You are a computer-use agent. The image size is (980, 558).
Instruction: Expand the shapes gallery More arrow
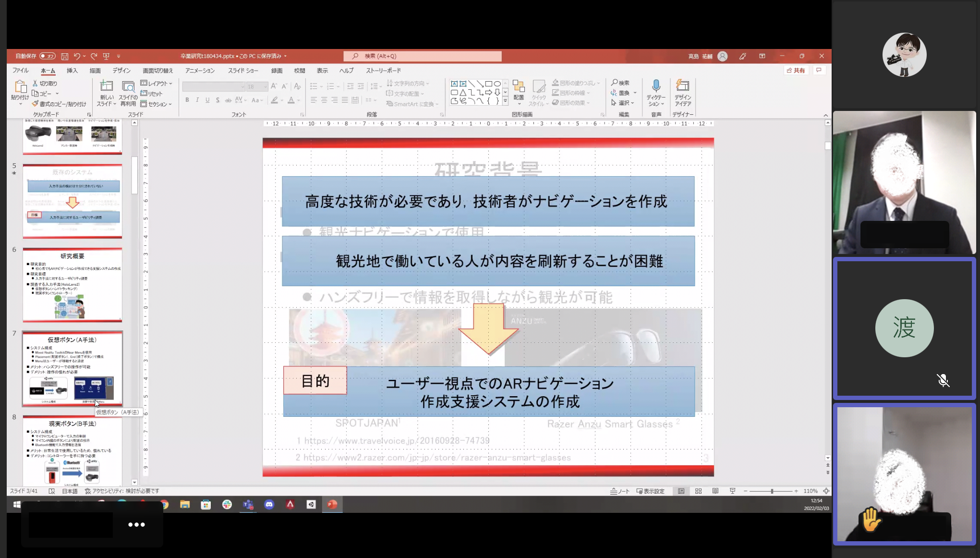click(505, 101)
